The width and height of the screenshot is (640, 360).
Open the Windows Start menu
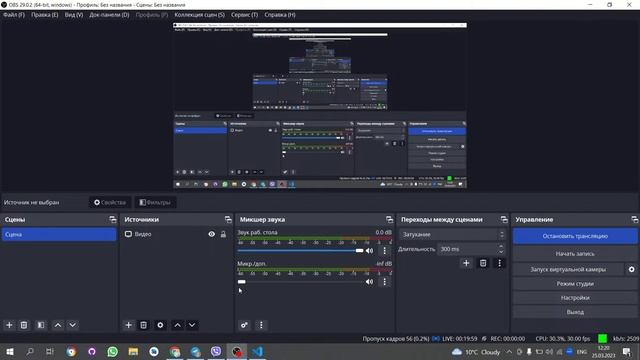tap(10, 352)
